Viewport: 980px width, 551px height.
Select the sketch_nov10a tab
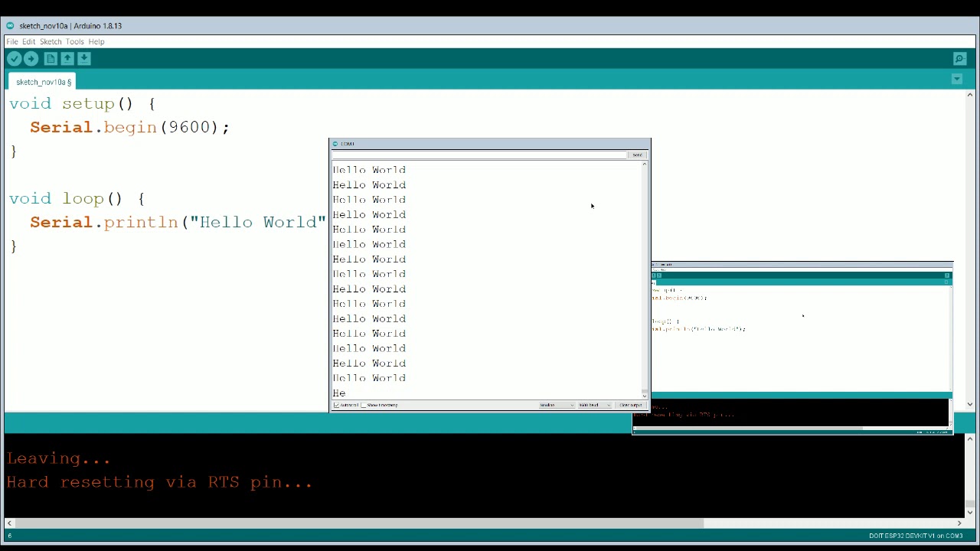click(x=44, y=82)
